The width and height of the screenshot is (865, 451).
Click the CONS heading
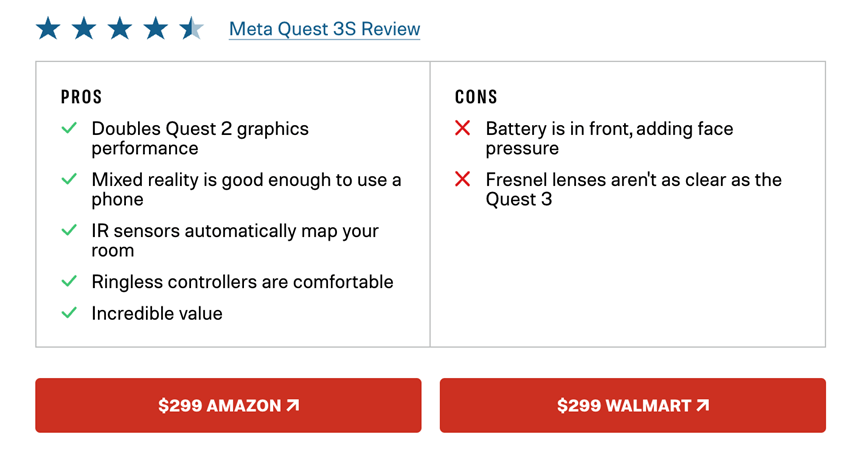coord(476,97)
